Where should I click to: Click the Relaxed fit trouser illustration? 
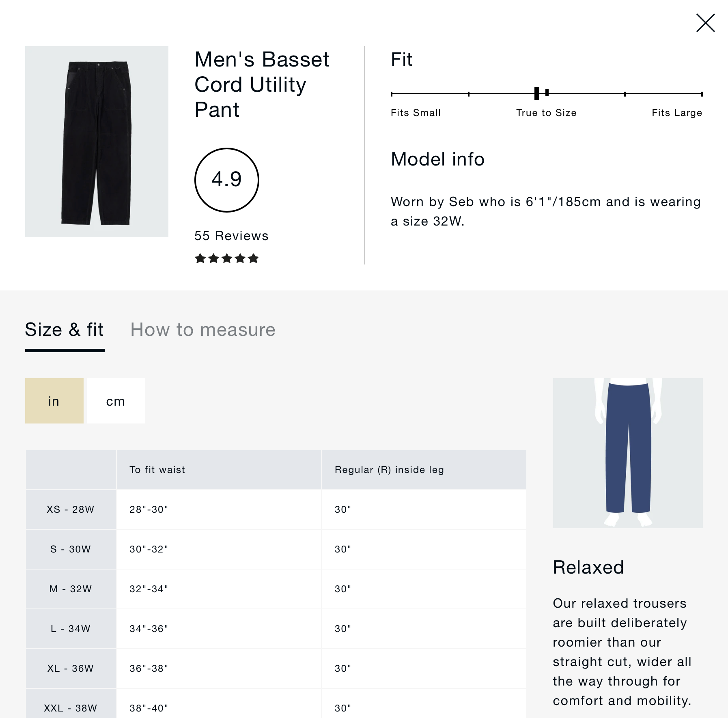pyautogui.click(x=628, y=453)
